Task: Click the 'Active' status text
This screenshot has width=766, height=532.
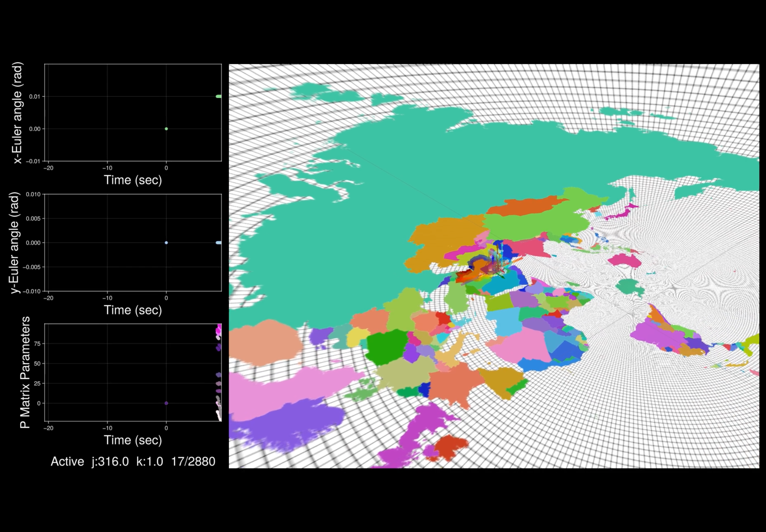Action: pyautogui.click(x=67, y=461)
